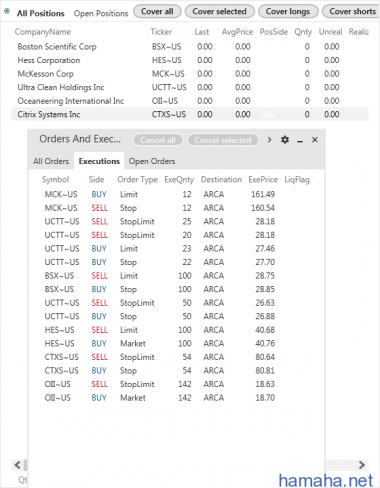Sort executions by ExePrice column header
Image resolution: width=380 pixels, height=488 pixels.
click(263, 179)
